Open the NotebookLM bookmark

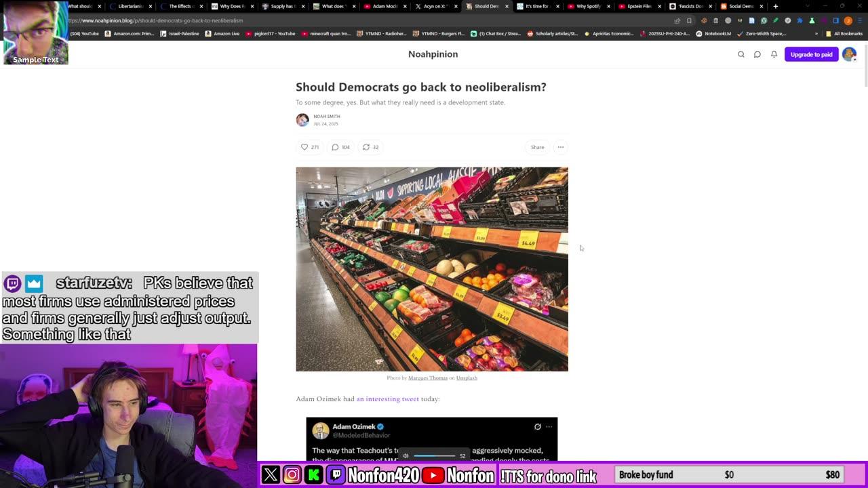(x=713, y=33)
